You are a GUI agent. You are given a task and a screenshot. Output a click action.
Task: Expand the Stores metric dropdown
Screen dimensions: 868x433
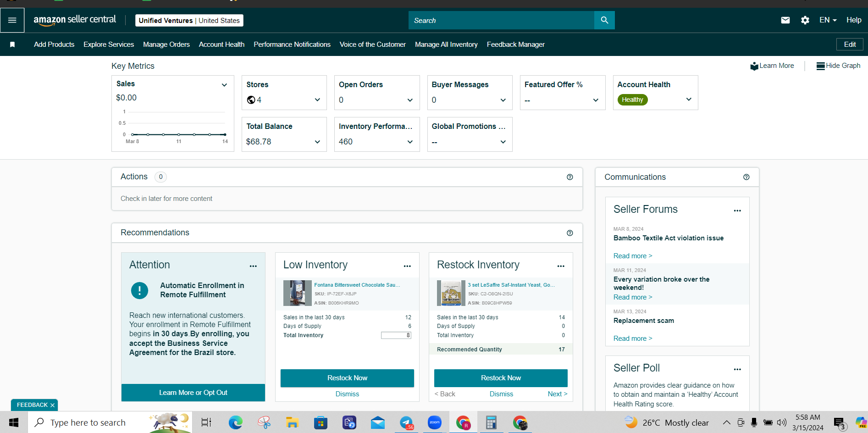[317, 100]
